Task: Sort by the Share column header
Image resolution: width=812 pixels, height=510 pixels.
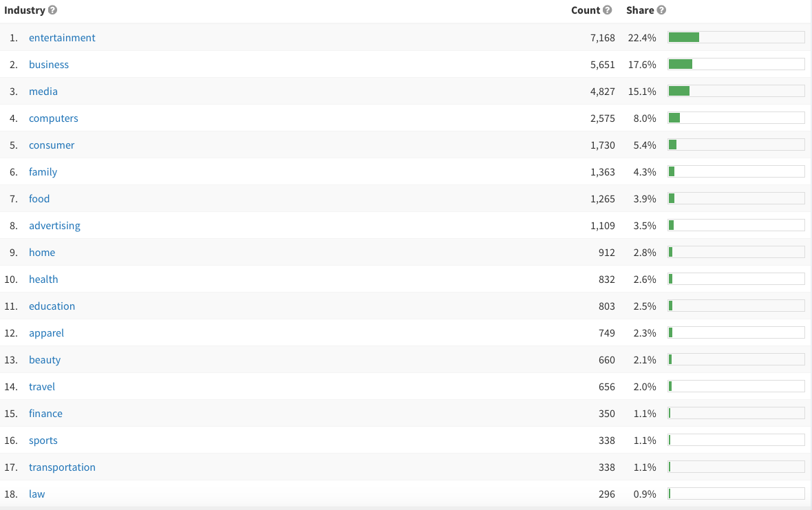Action: [x=639, y=10]
